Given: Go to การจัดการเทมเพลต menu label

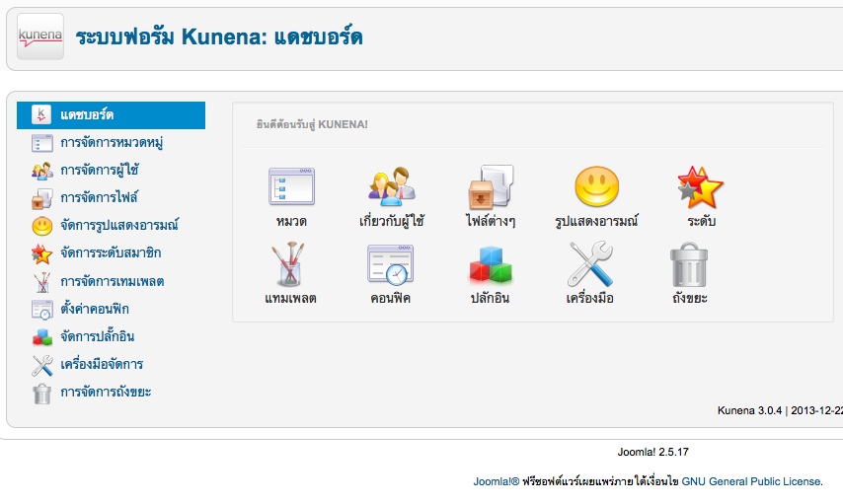Looking at the screenshot, I should point(112,281).
